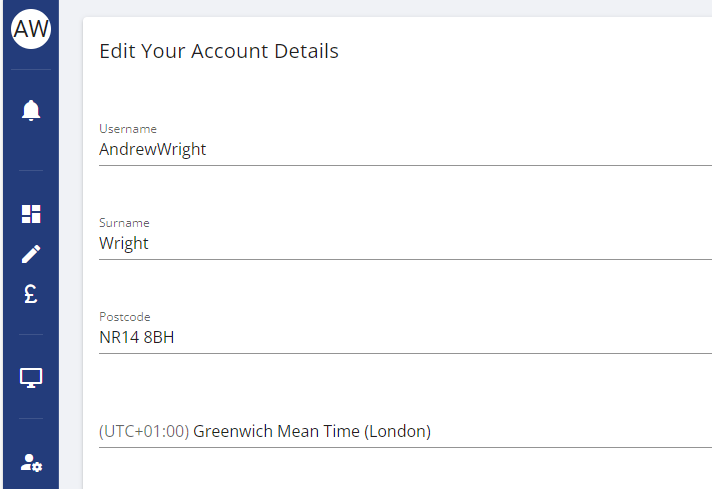Go to the dashboard grid icon

[31, 214]
